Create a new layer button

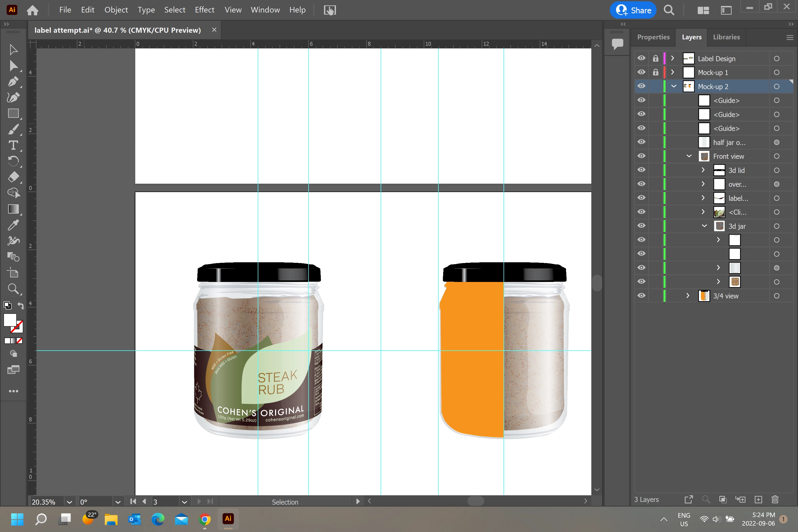[758, 500]
